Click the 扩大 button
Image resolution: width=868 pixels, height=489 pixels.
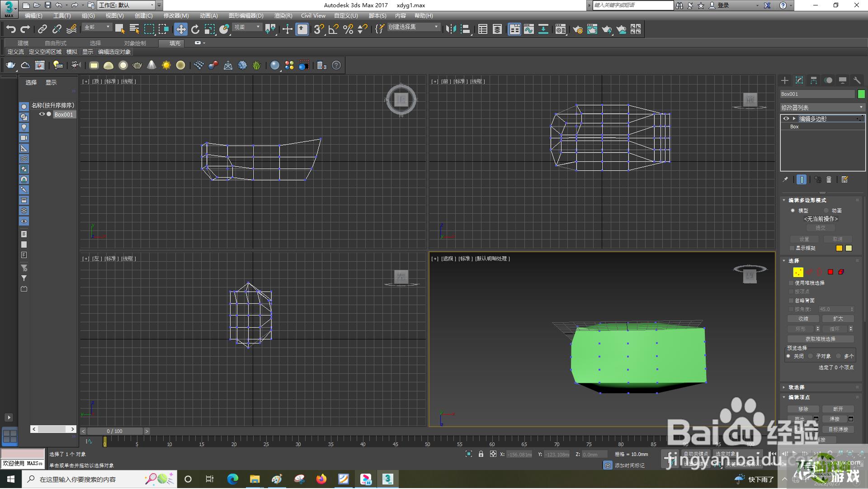pos(838,319)
